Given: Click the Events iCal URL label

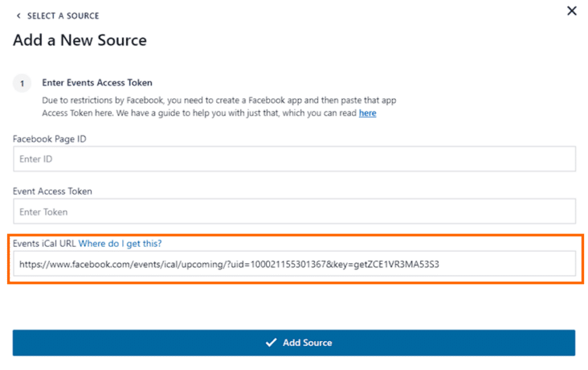Looking at the screenshot, I should coord(43,244).
